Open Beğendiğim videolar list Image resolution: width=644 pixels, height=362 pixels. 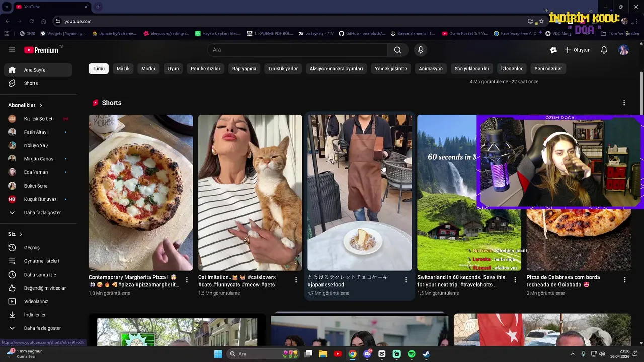click(38, 288)
